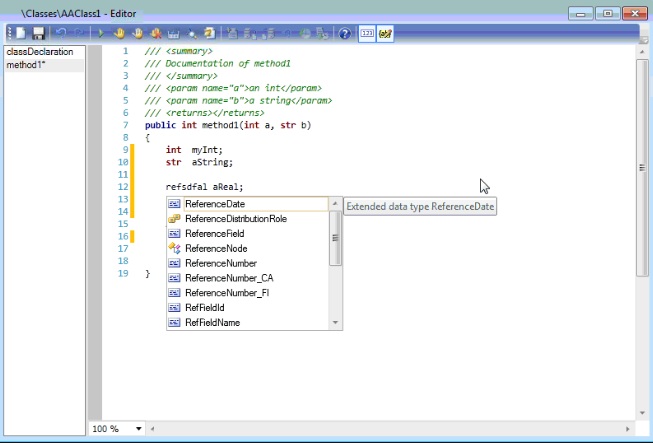Click the toolbar overflow arrow at right end
The height and width of the screenshot is (443, 653).
(x=643, y=40)
